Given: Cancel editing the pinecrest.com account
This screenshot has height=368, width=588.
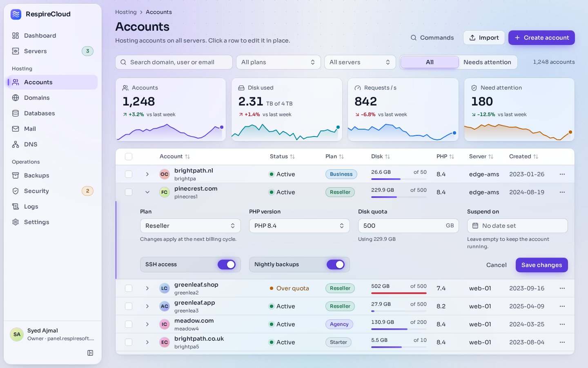Looking at the screenshot, I should click(497, 265).
